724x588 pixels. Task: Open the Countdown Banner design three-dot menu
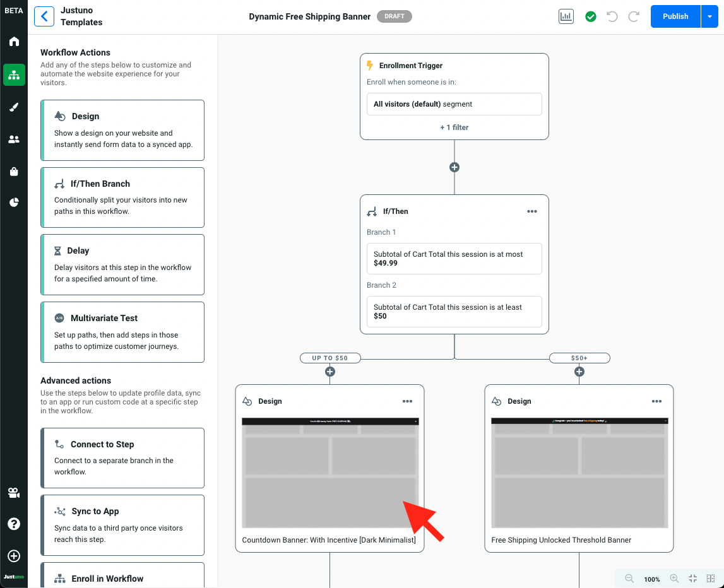408,401
